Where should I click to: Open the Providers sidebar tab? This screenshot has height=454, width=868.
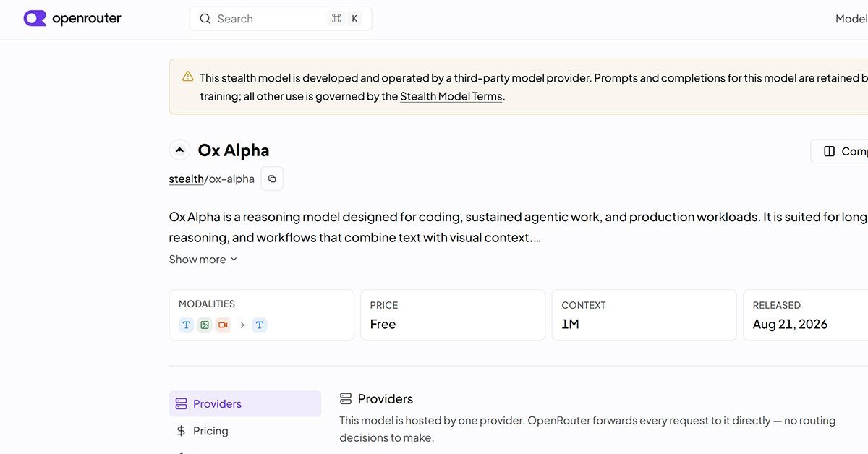245,404
